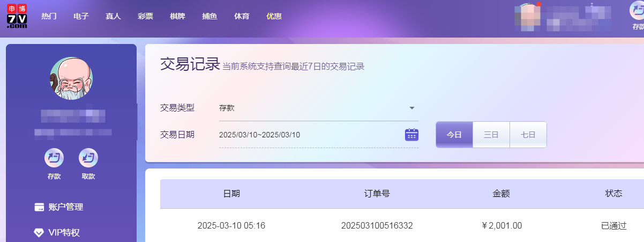This screenshot has width=644, height=242.
Task: Click the 交易日期 date range field
Action: click(x=318, y=135)
